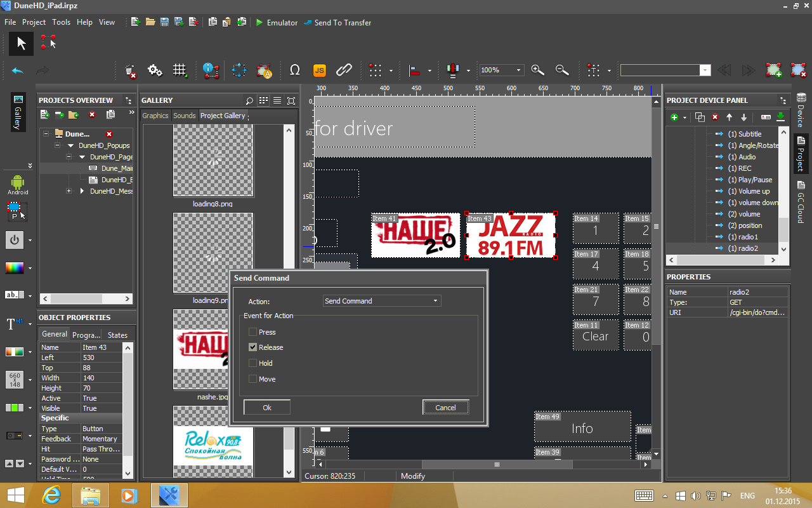
Task: Click the red X next to the Dune project
Action: coord(109,134)
